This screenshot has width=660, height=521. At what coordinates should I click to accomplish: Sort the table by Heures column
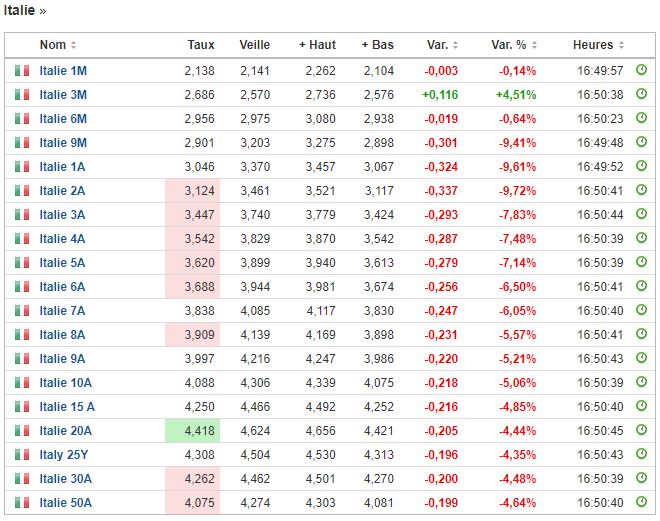click(x=599, y=45)
